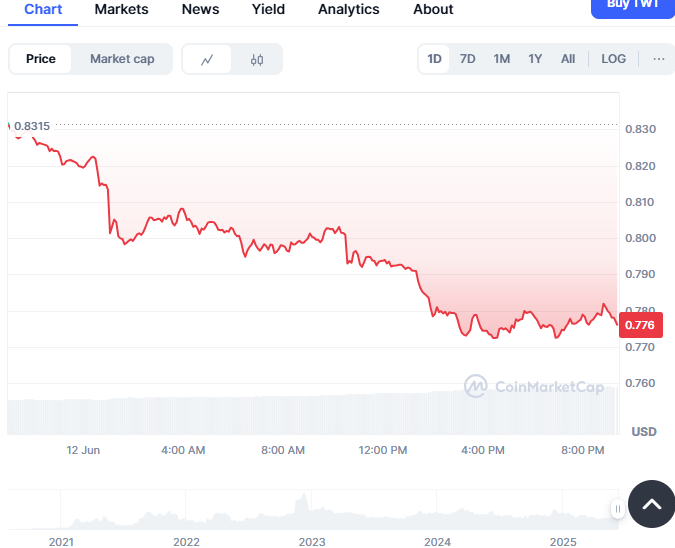Click the scroll-to-top arrow button
Image resolution: width=675 pixels, height=548 pixels.
click(651, 504)
